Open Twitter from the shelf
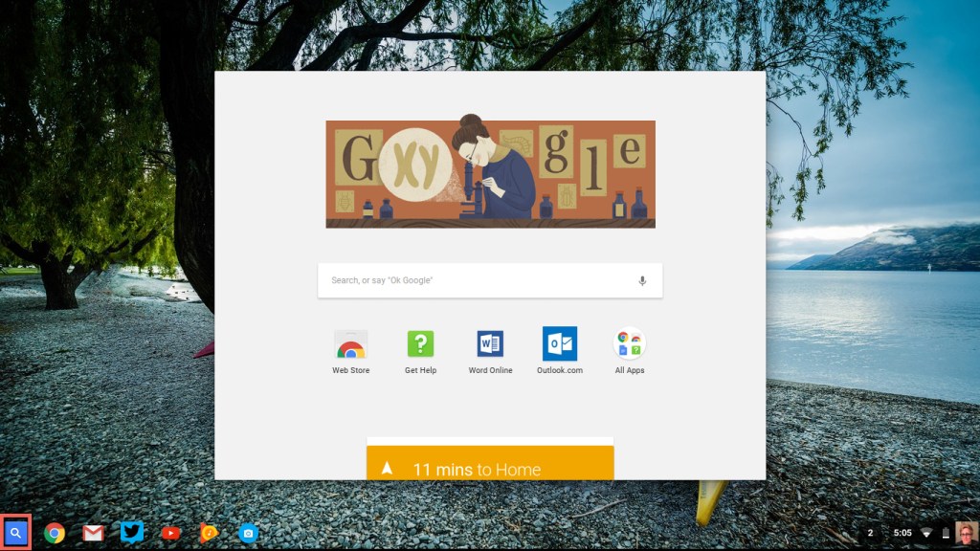980x551 pixels. tap(132, 533)
